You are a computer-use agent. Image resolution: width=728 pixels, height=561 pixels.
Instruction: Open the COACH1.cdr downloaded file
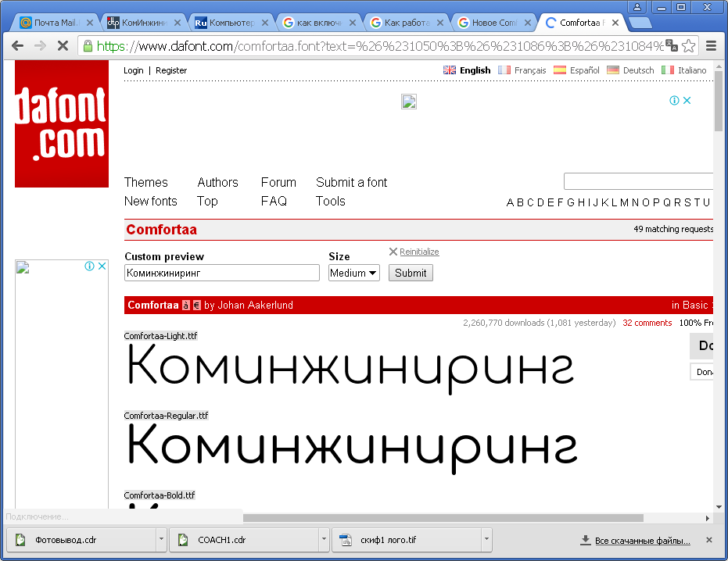tap(244, 539)
